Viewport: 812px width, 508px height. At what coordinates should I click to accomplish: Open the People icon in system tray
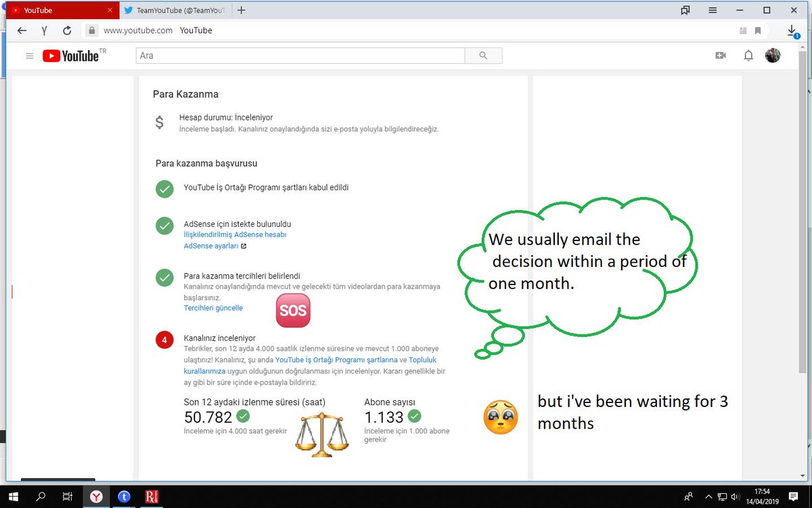coord(688,496)
